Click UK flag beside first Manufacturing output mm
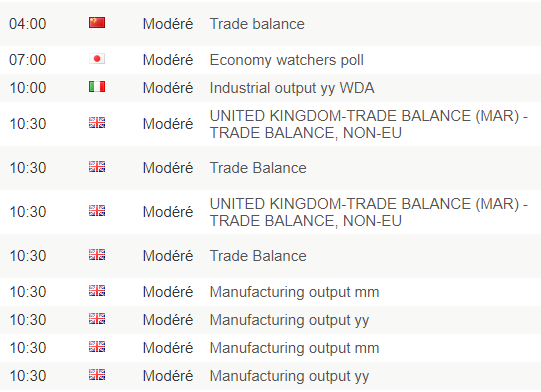Viewport: 541px width, 392px height. click(x=97, y=291)
